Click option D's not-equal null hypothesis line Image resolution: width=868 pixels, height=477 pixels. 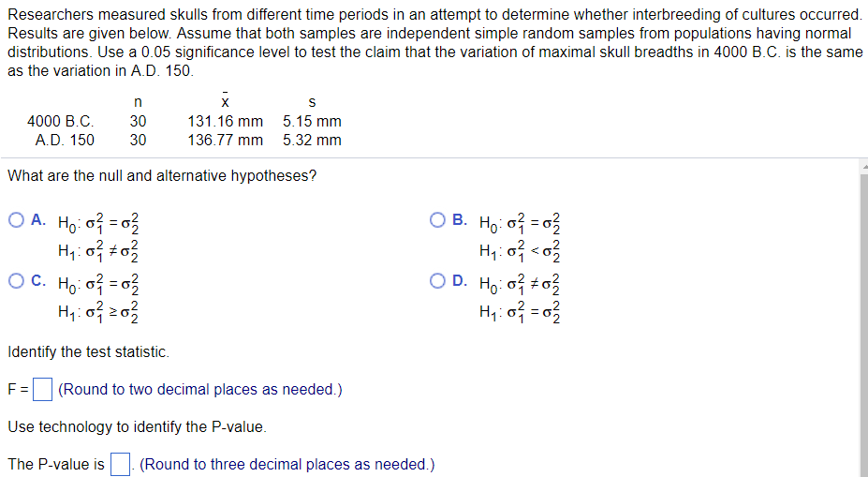(x=519, y=282)
